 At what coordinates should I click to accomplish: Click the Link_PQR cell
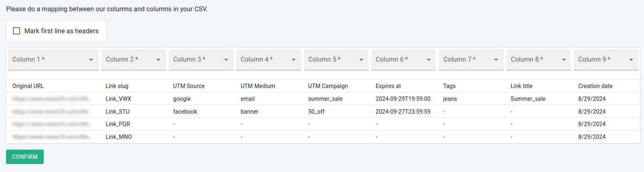click(118, 124)
